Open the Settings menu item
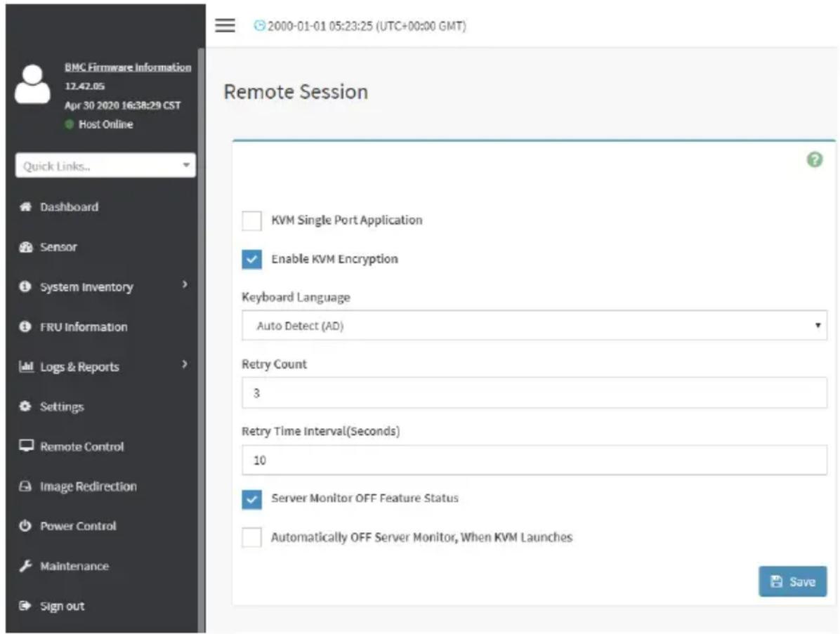Screen dimensions: 840x634 (62, 407)
